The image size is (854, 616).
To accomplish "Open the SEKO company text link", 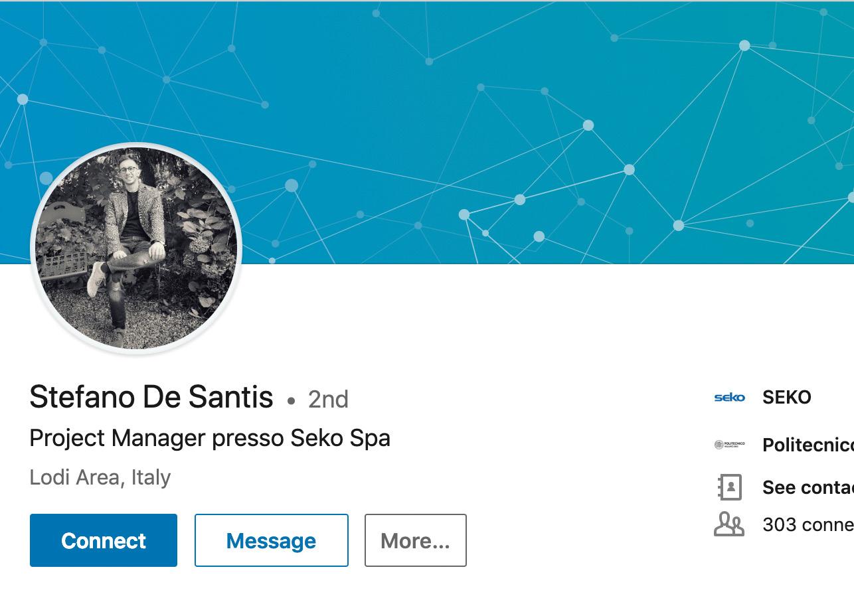I will 787,398.
